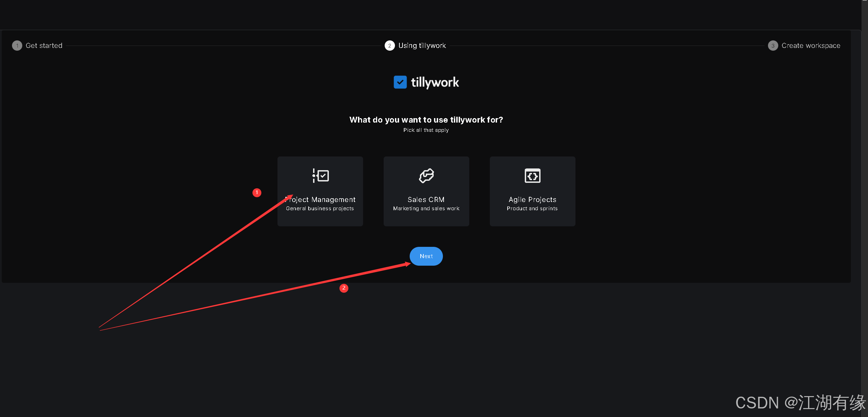Click the Product and sprints subtitle
The height and width of the screenshot is (417, 868).
(x=532, y=209)
